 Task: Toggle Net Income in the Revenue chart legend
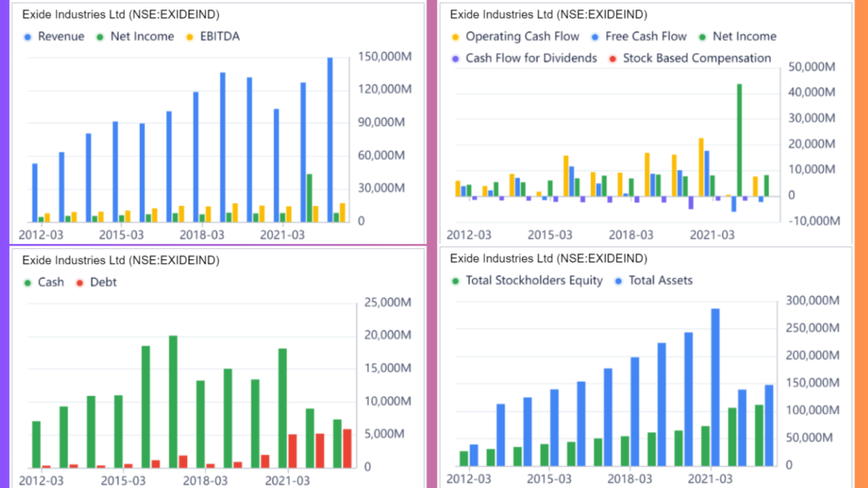tap(135, 36)
